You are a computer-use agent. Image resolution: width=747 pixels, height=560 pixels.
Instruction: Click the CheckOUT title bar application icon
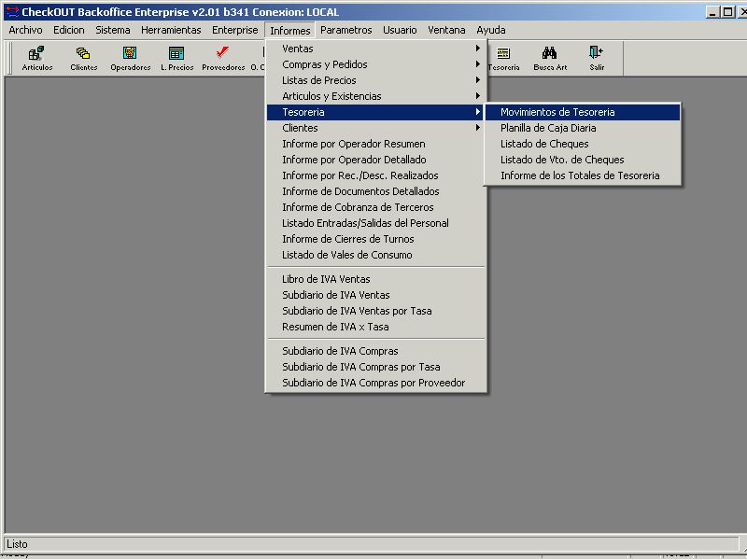click(x=12, y=12)
